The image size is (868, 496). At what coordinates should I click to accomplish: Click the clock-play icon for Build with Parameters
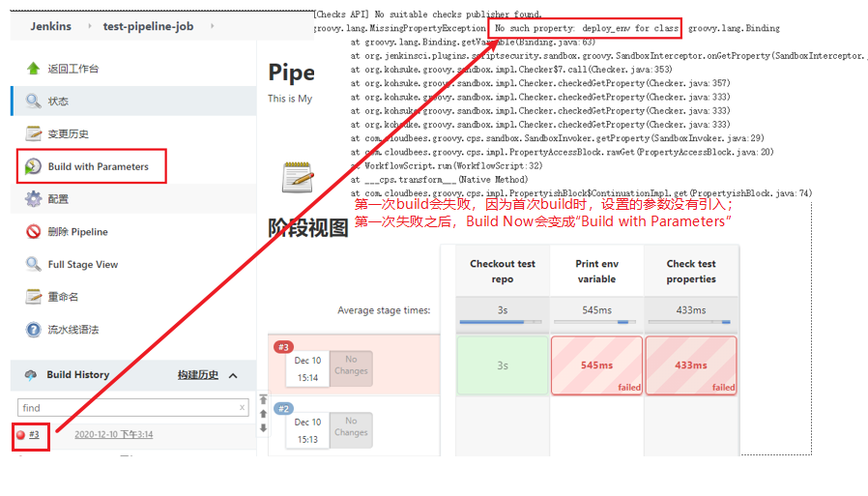[x=33, y=166]
